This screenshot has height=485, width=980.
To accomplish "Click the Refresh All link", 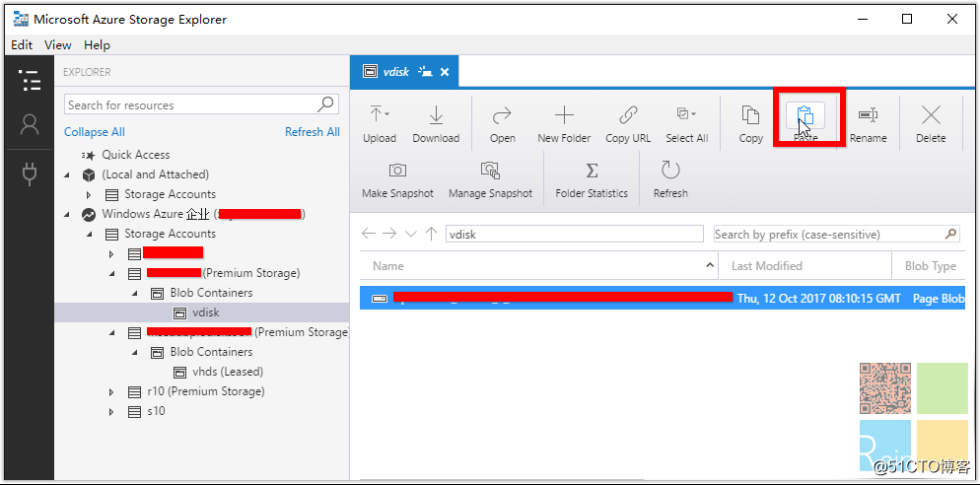I will pyautogui.click(x=313, y=132).
